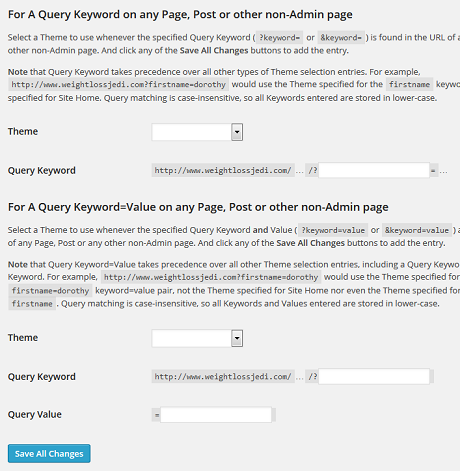Focus the Keyword=Value Query Keyword input field
Screen dimensions: 460x471
click(x=374, y=376)
